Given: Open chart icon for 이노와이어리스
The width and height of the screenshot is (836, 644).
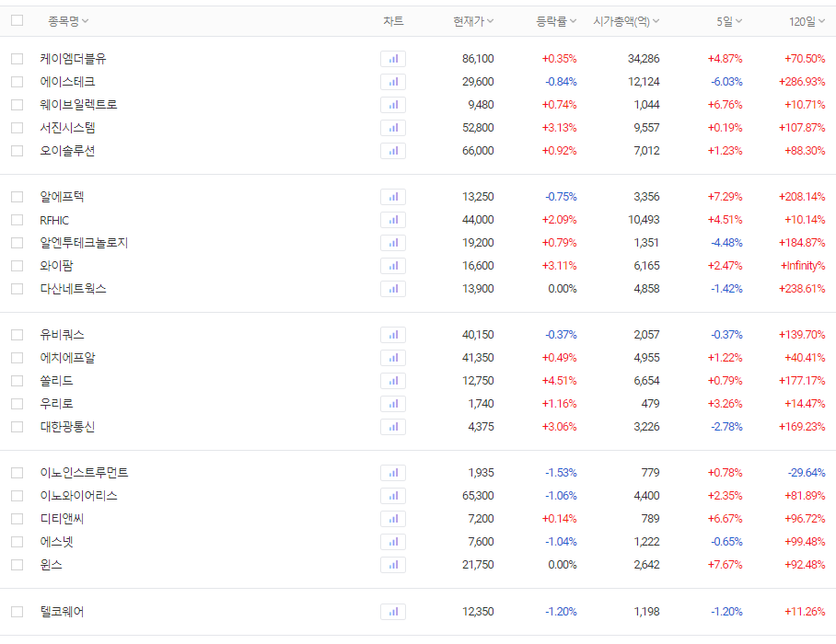Looking at the screenshot, I should click(x=393, y=495).
